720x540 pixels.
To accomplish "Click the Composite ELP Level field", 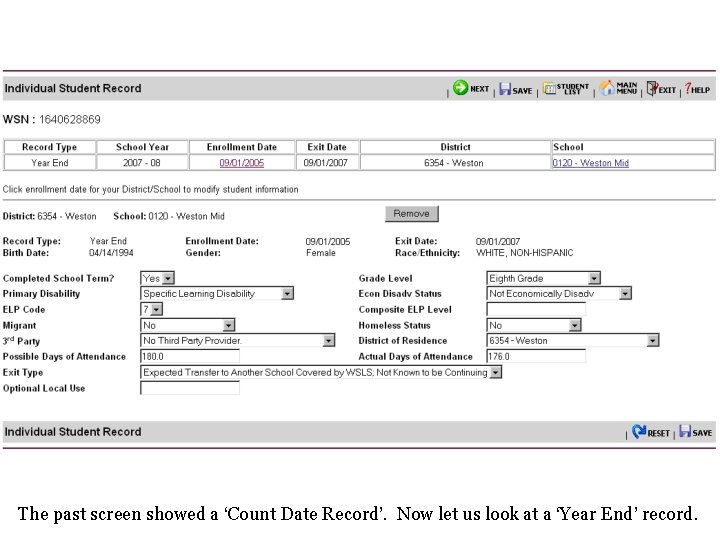I will (x=536, y=309).
